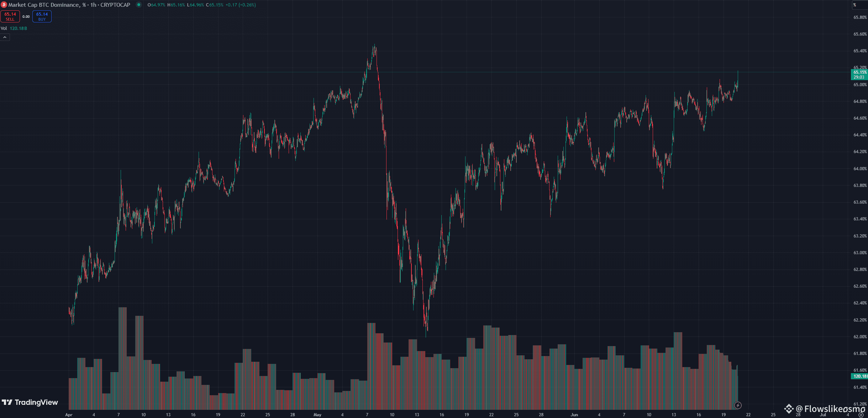Click the +0.17 (+0.26%) change value
This screenshot has height=418, width=868.
pyautogui.click(x=241, y=5)
